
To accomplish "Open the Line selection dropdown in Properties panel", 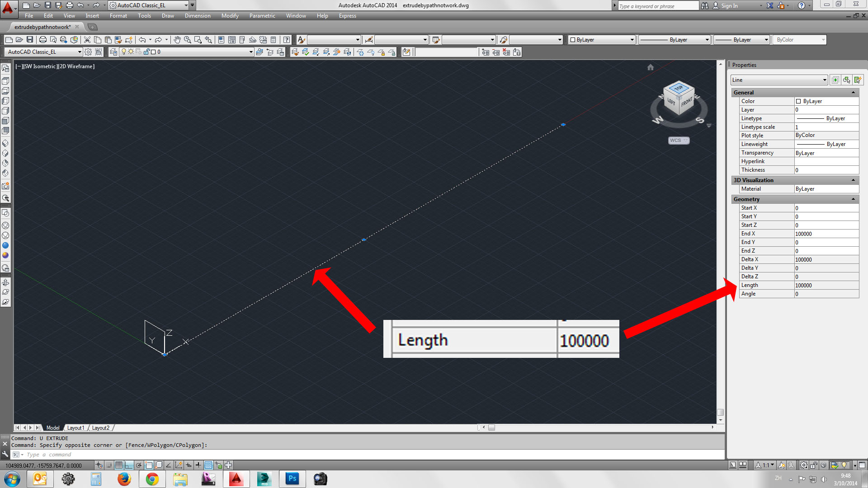I will 824,80.
